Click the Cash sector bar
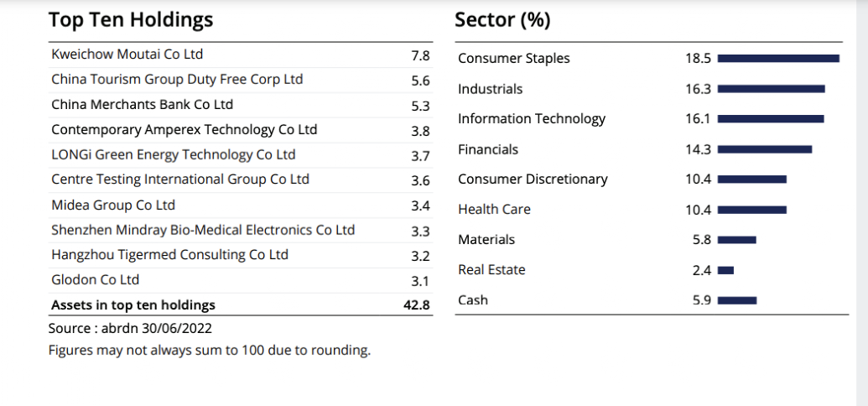Image resolution: width=868 pixels, height=406 pixels. click(x=737, y=300)
